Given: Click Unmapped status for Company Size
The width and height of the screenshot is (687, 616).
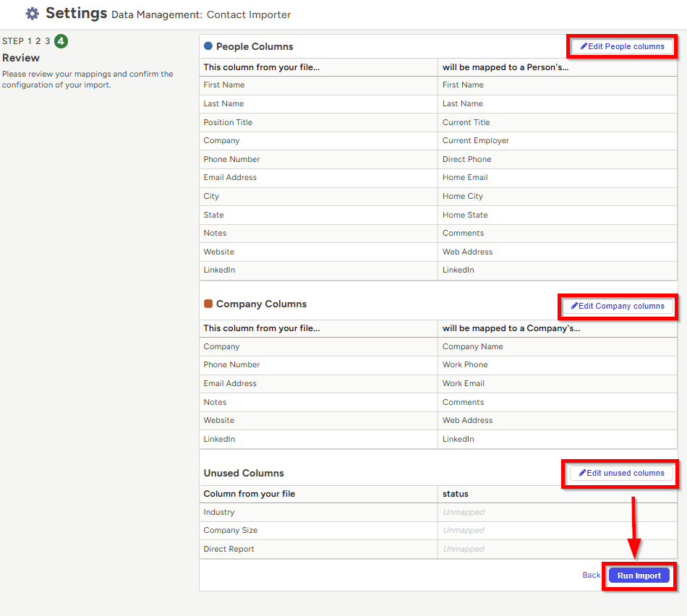Looking at the screenshot, I should (463, 530).
